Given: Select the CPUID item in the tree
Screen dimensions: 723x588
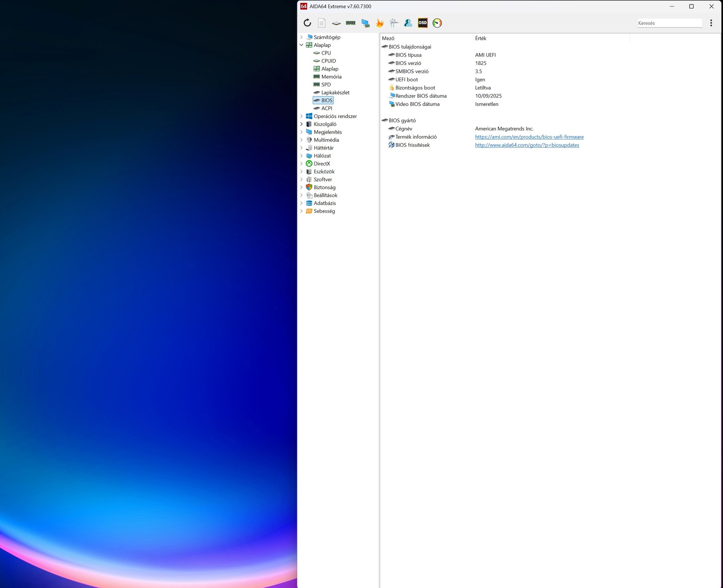Looking at the screenshot, I should click(328, 61).
